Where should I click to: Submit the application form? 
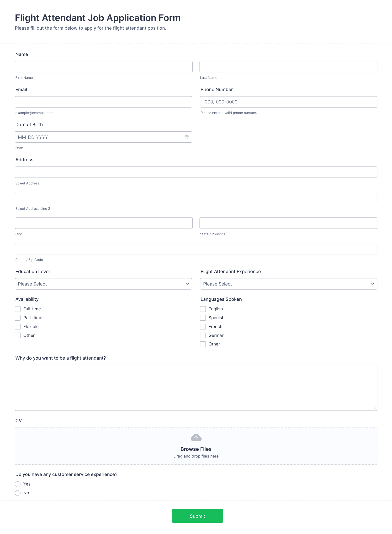tap(197, 516)
